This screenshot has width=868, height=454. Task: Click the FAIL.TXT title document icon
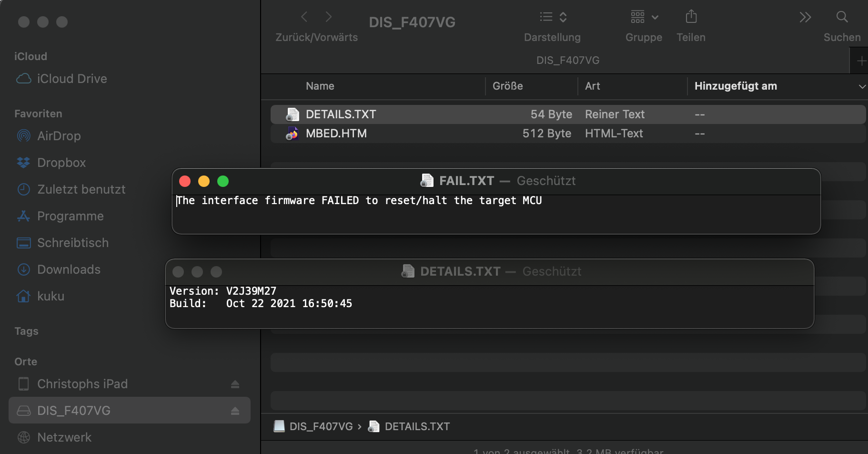427,181
